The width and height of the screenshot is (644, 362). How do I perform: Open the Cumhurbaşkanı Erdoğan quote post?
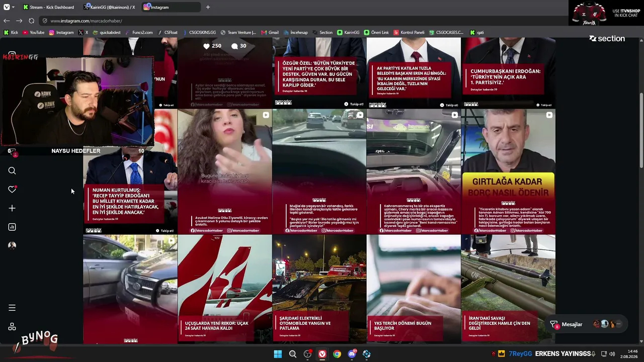(x=508, y=73)
